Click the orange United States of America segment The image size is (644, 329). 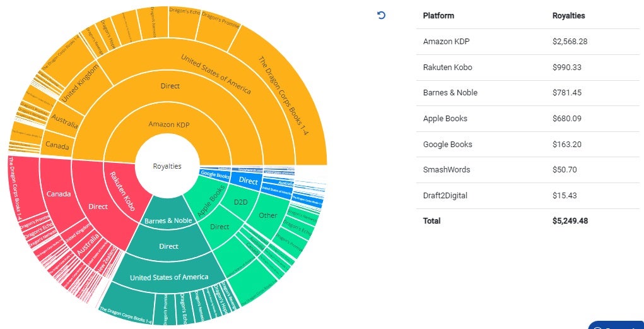tap(216, 74)
